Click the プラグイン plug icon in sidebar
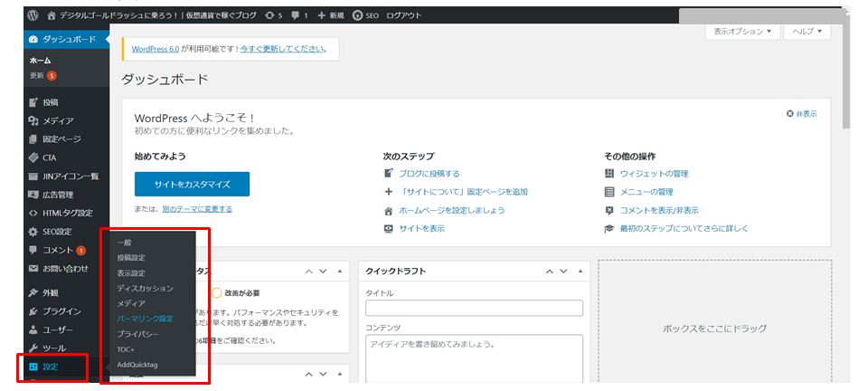The height and width of the screenshot is (391, 868). tap(33, 311)
